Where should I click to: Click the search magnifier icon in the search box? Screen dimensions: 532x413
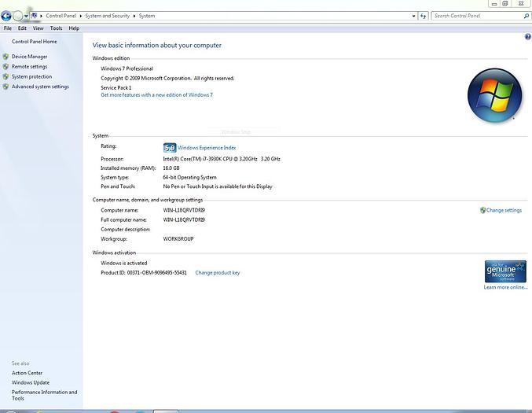pyautogui.click(x=526, y=15)
